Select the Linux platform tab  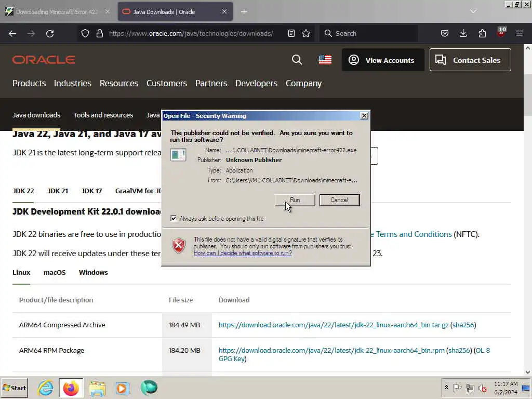click(x=21, y=272)
